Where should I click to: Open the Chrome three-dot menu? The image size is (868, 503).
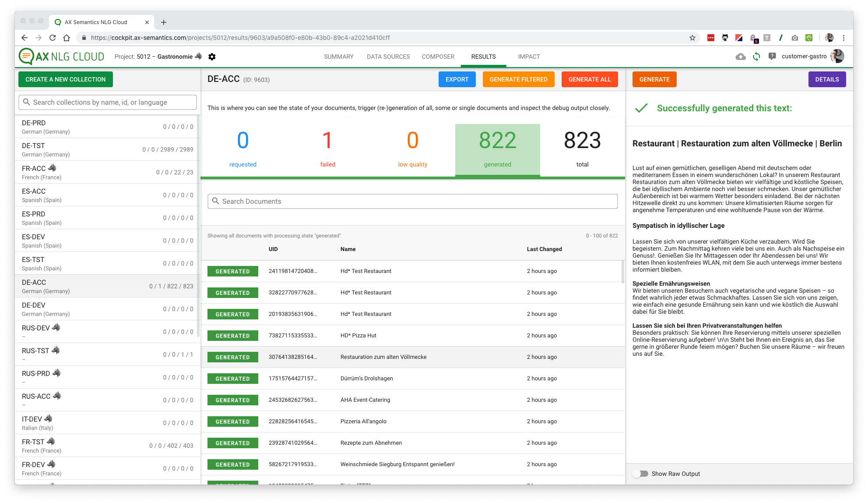[843, 38]
